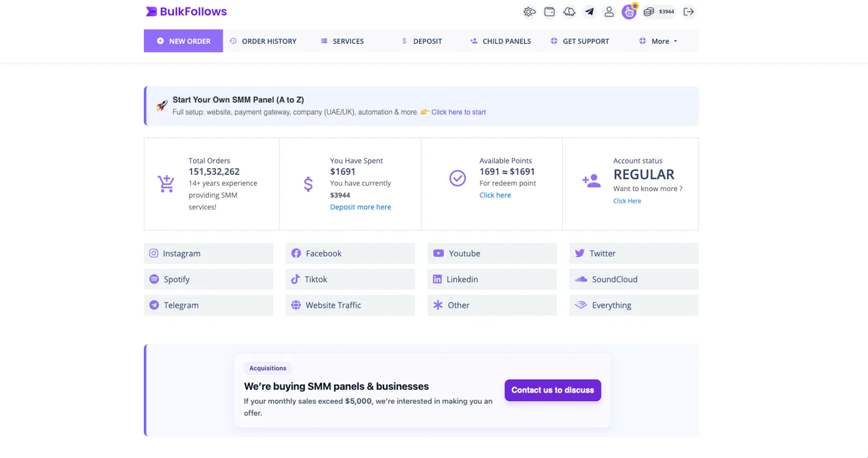This screenshot has height=458, width=868.
Task: Open the notification bells icon
Action: (570, 12)
